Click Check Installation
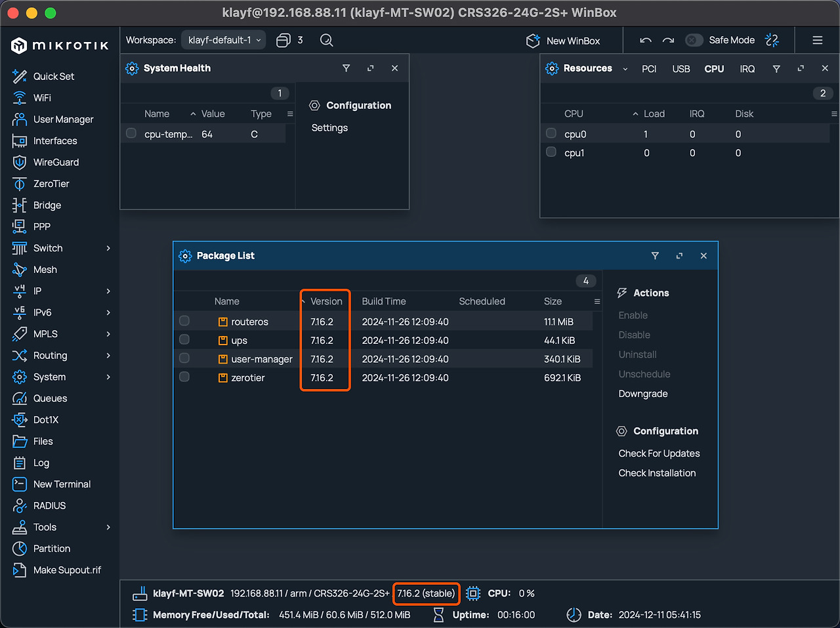 click(x=657, y=473)
